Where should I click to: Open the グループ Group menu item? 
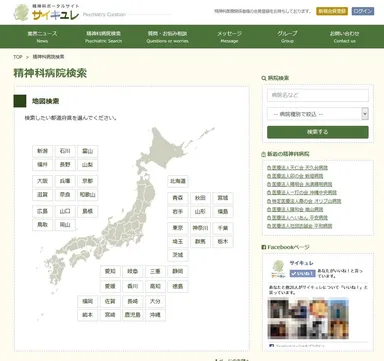[x=287, y=37]
